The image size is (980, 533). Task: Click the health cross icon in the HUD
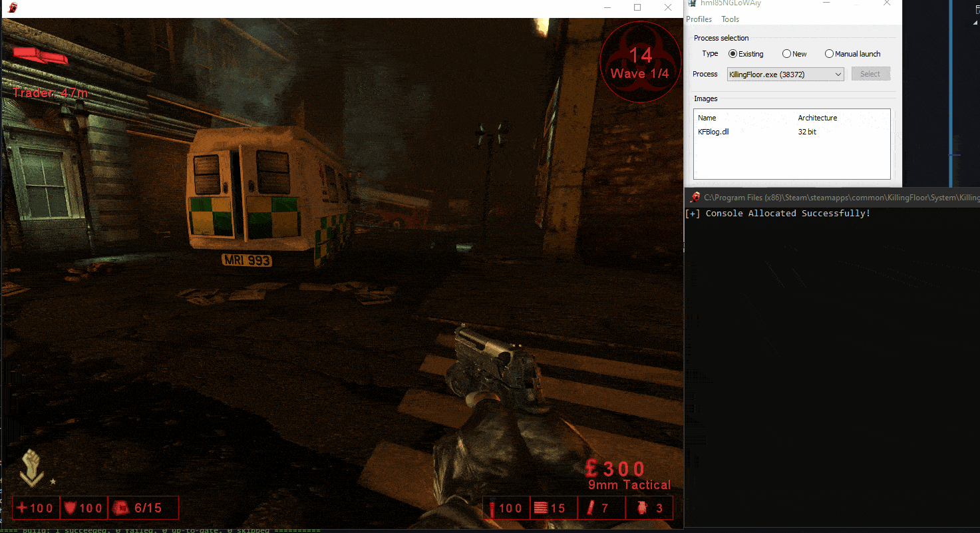(22, 508)
